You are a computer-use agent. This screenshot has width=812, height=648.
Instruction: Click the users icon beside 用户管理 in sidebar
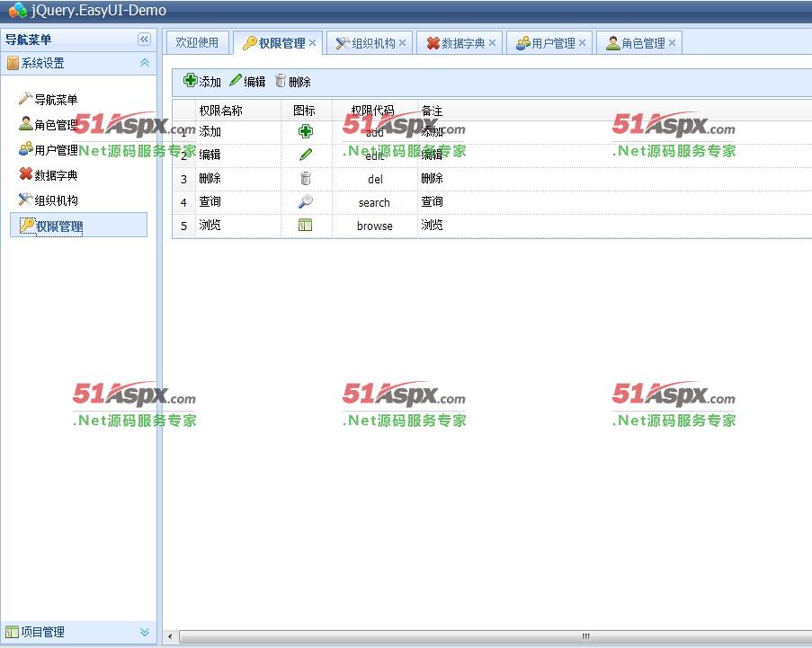coord(25,148)
